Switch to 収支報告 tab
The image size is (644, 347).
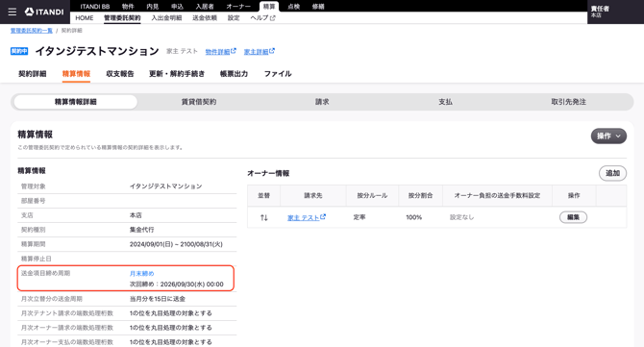120,74
